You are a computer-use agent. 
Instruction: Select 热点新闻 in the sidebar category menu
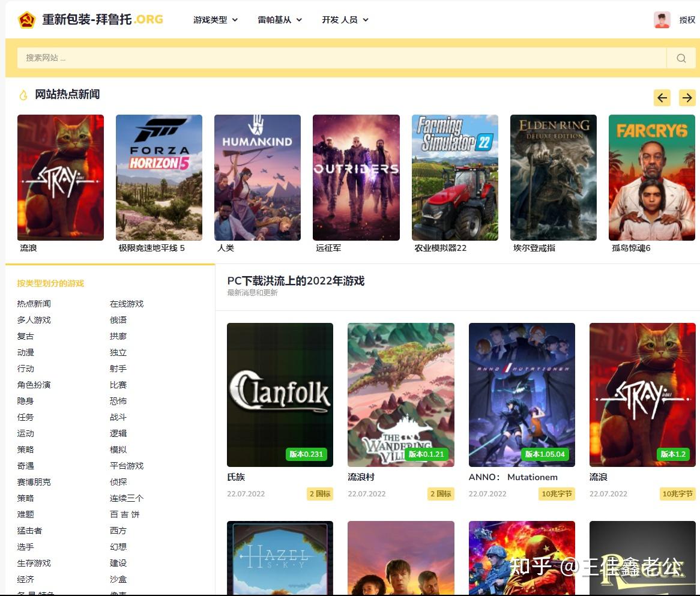34,304
